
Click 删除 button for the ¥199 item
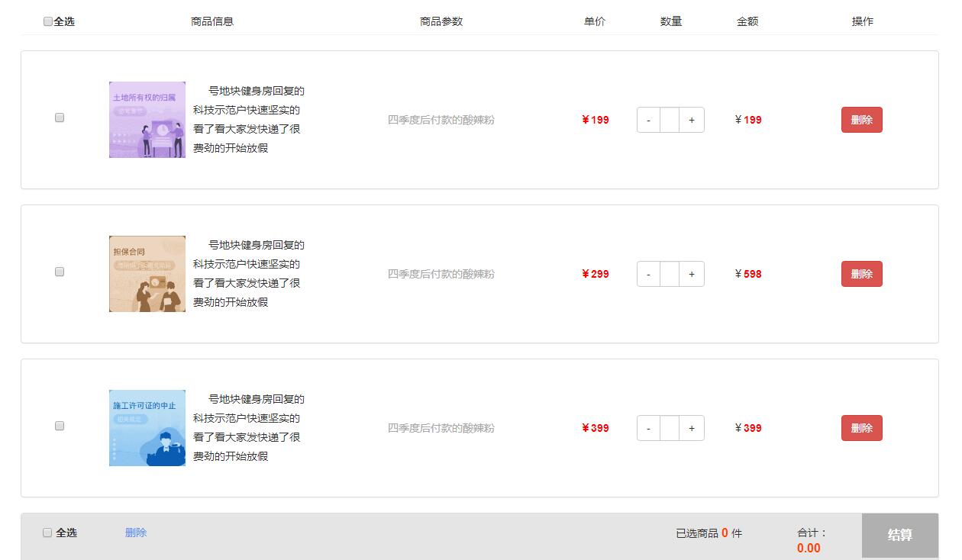[861, 120]
